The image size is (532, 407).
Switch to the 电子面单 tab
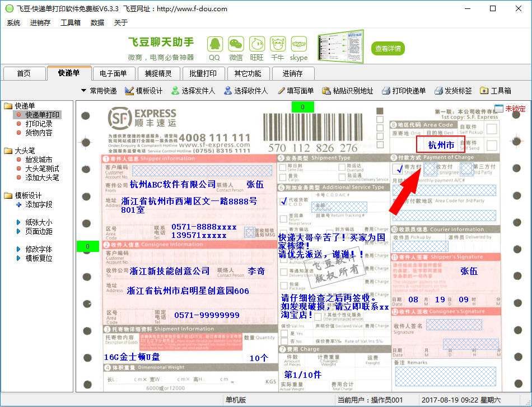click(x=113, y=73)
